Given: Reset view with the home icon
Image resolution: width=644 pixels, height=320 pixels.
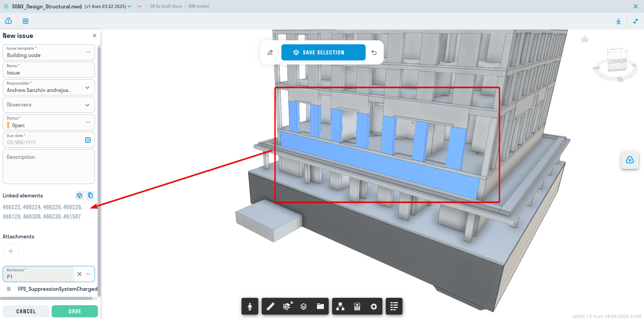Looking at the screenshot, I should (585, 39).
